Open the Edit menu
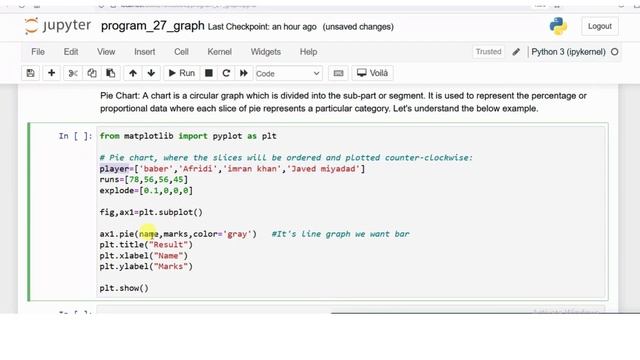 point(71,52)
